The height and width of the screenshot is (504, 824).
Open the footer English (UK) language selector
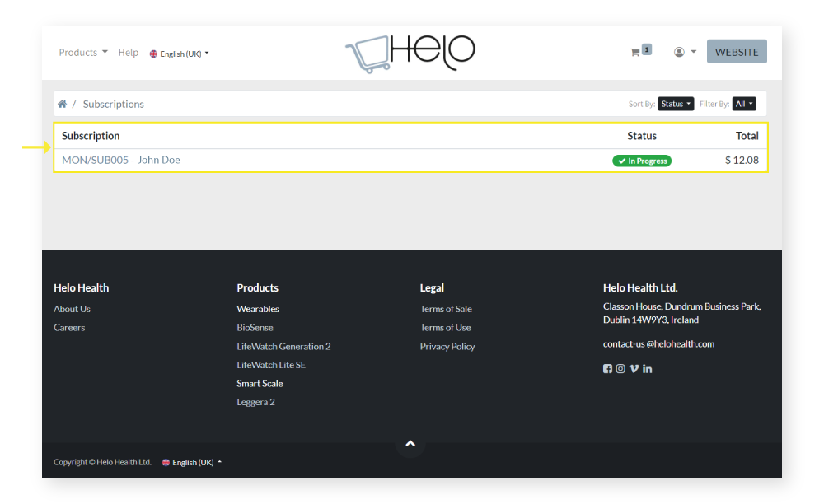click(x=192, y=462)
